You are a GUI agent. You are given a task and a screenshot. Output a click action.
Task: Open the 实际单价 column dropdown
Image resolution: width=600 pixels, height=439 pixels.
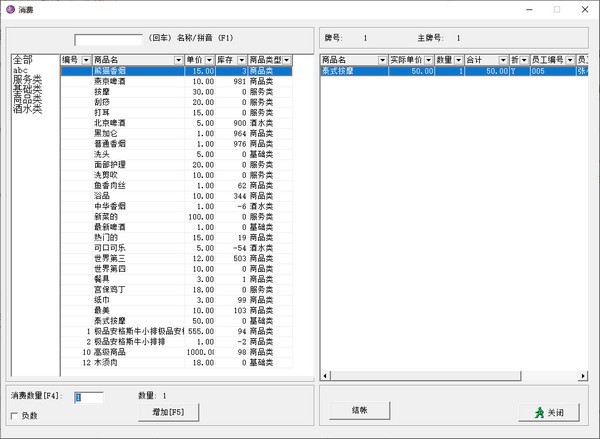(x=429, y=60)
